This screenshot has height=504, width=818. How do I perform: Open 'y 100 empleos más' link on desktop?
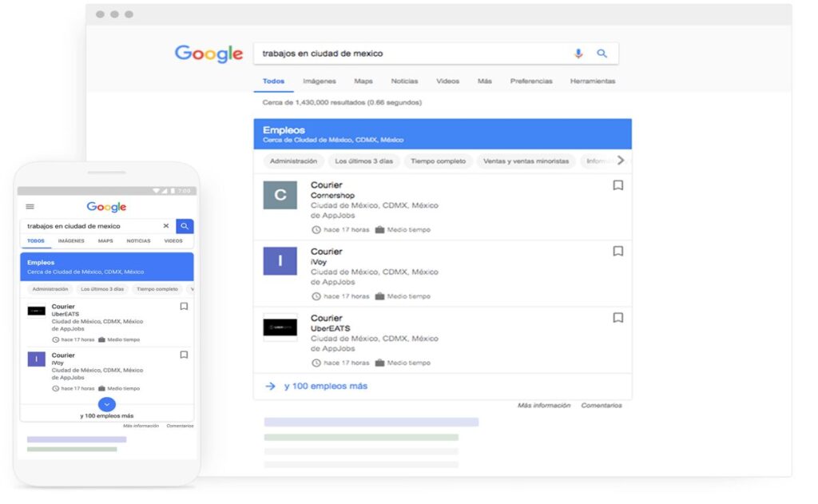(326, 386)
